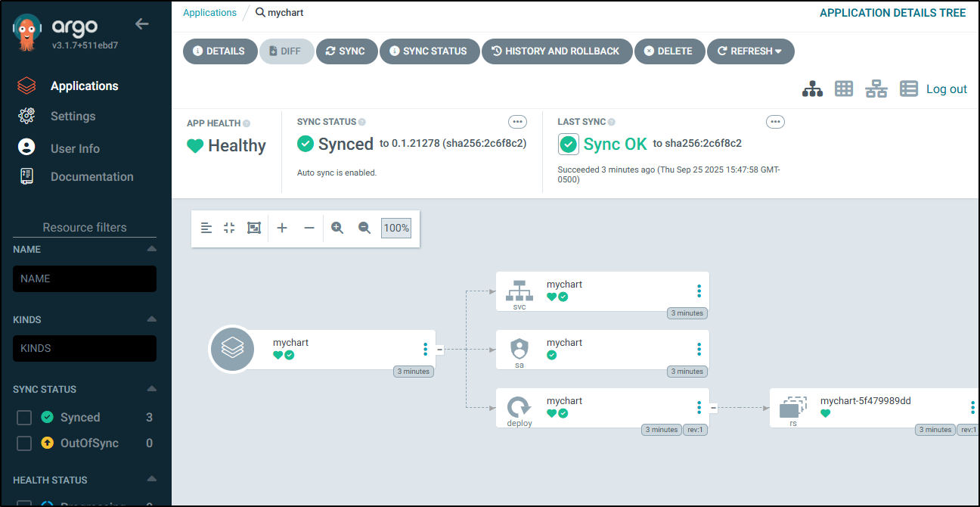Click the Log out link
This screenshot has height=507, width=980.
coord(947,89)
